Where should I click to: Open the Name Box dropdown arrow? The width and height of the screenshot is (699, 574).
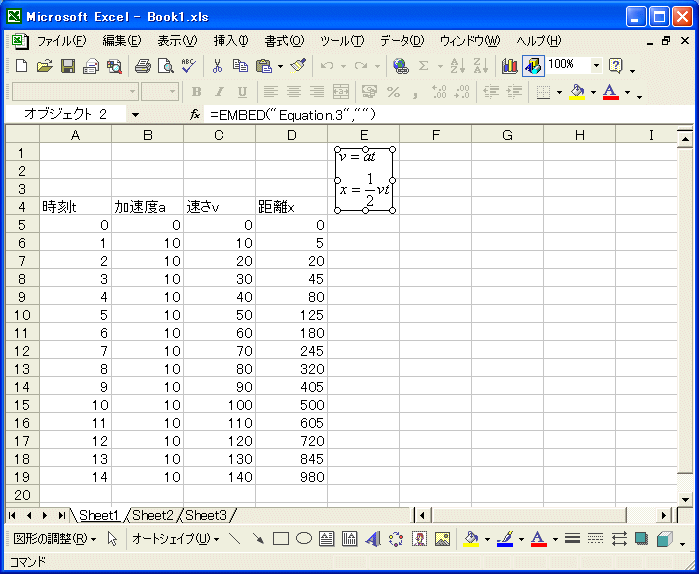135,115
